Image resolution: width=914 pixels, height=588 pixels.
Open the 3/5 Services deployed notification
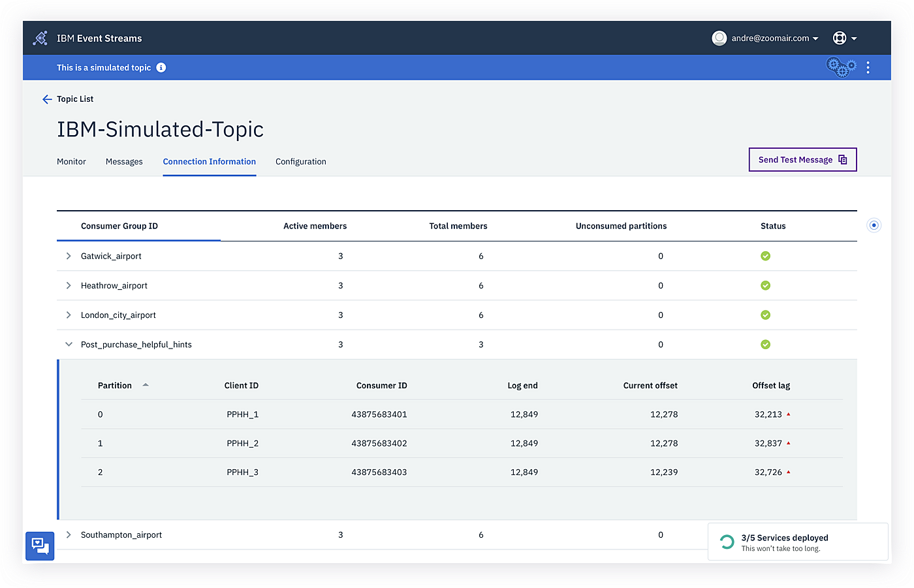click(798, 542)
